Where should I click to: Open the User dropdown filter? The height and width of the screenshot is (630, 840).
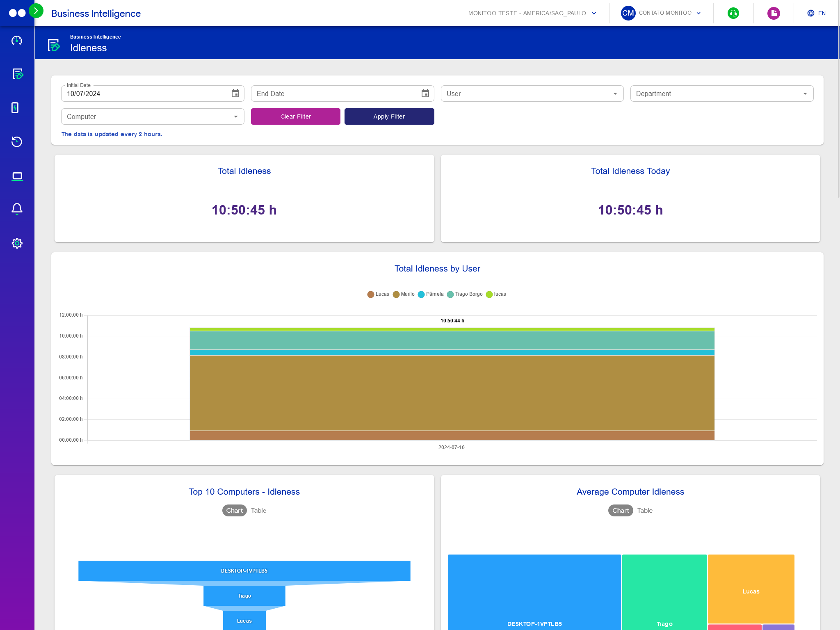(532, 94)
